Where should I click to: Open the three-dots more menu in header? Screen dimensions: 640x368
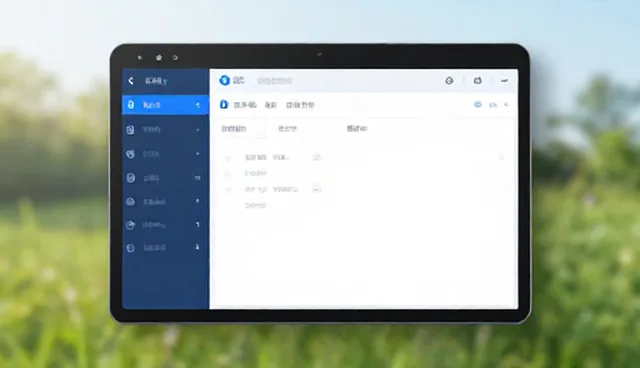tap(504, 81)
